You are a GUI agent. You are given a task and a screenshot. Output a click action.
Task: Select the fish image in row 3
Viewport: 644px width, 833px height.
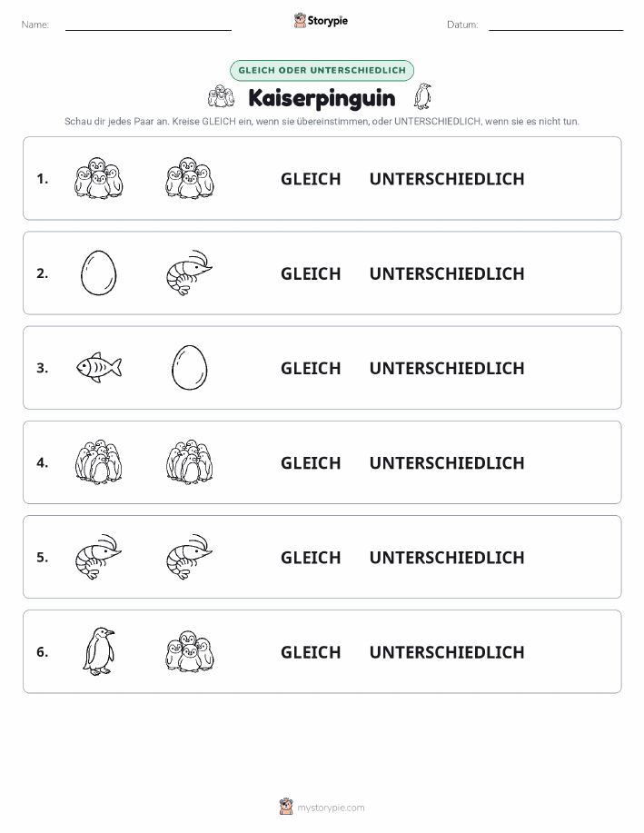coord(99,367)
